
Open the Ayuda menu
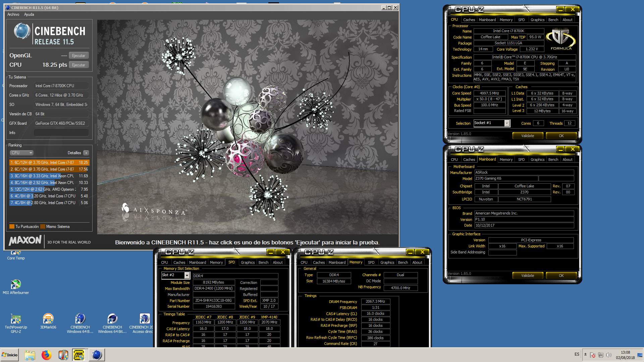click(x=29, y=14)
